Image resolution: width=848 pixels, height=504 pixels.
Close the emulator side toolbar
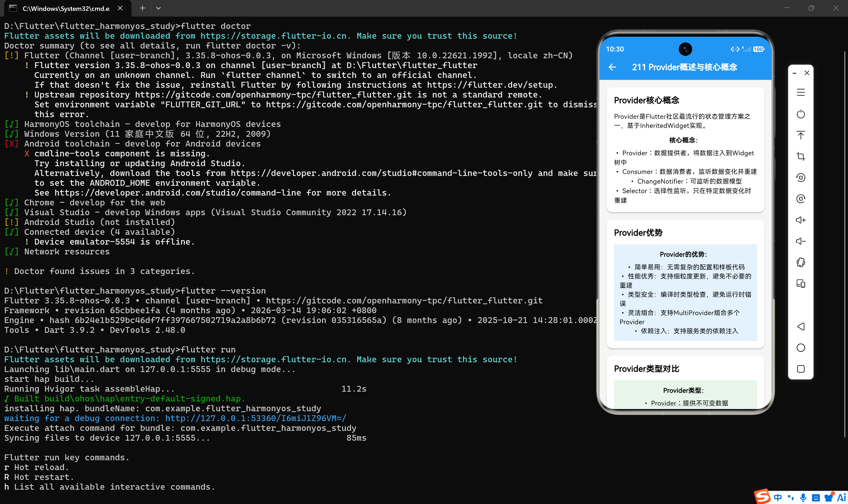coord(807,73)
